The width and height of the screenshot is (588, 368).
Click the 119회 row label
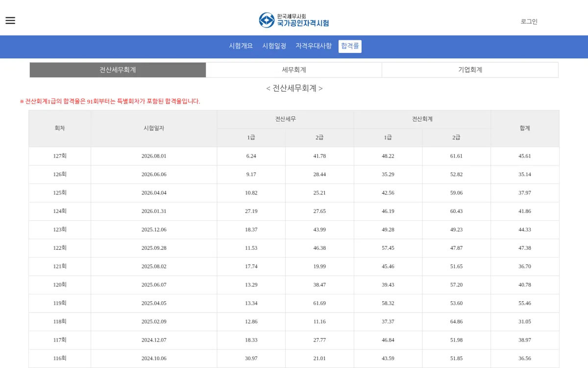(60, 303)
